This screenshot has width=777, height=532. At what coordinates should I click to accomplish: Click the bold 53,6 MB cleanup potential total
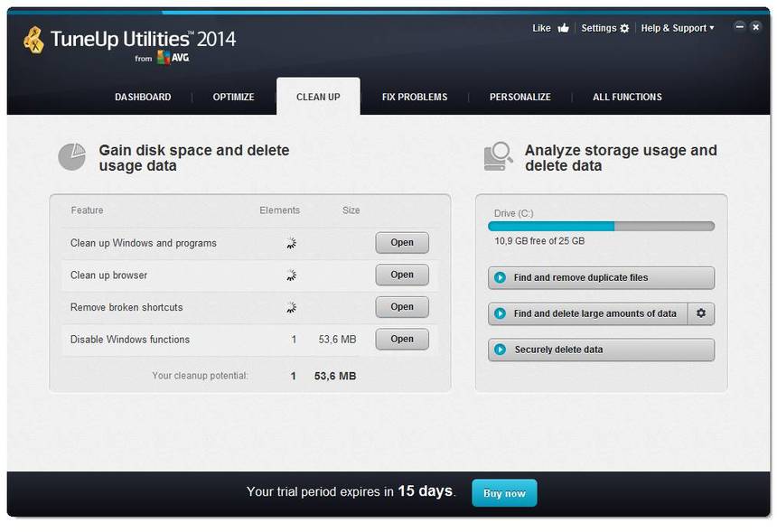[335, 376]
